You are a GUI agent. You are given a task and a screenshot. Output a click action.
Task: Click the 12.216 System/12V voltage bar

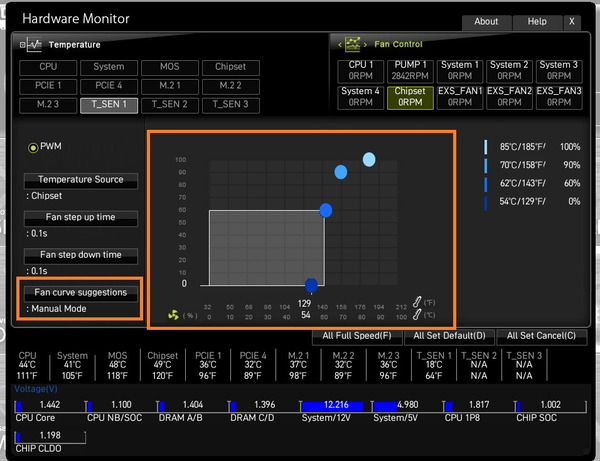coord(336,406)
